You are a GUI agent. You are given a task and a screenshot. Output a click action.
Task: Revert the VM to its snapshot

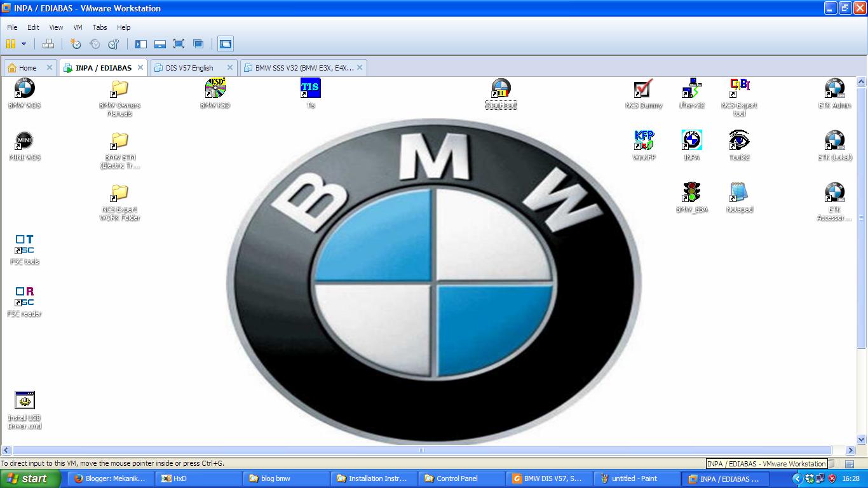click(x=95, y=44)
